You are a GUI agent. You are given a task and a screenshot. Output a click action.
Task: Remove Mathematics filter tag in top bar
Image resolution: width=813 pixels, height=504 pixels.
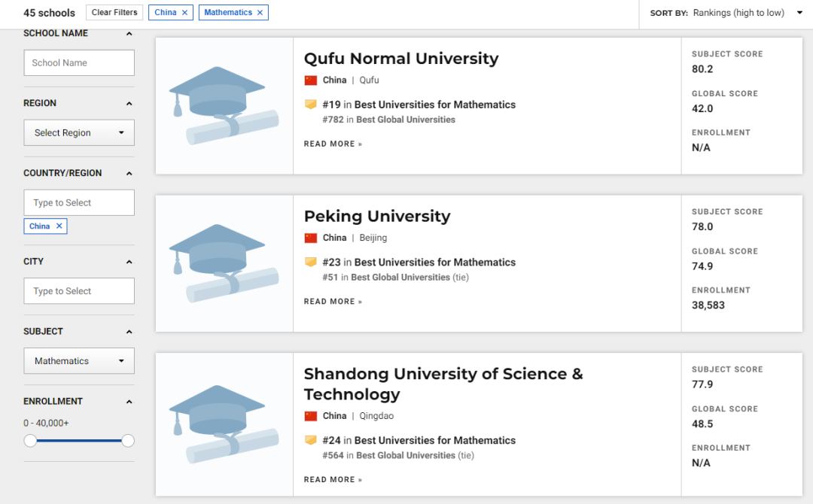tap(260, 13)
